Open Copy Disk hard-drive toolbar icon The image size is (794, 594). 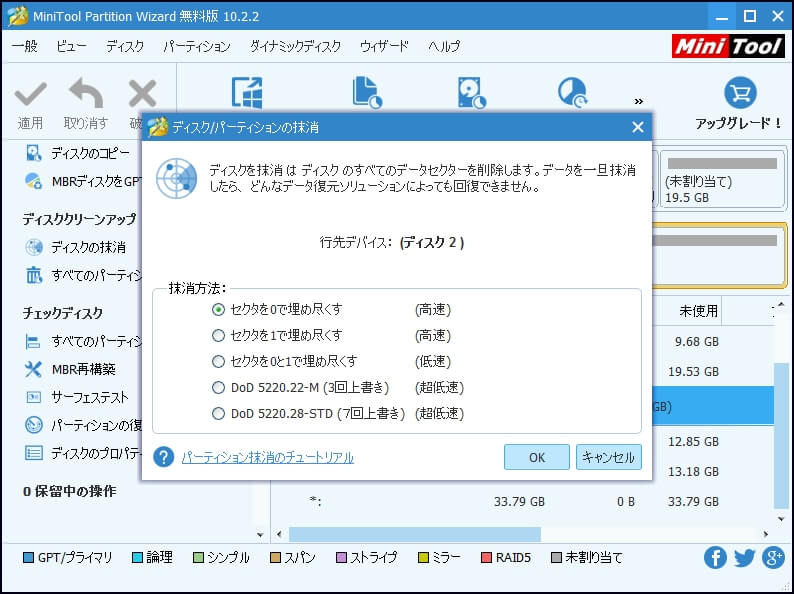472,93
